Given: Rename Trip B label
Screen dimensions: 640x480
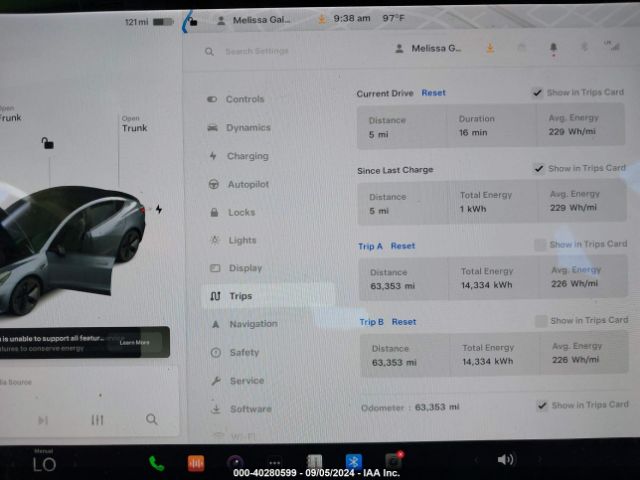Looking at the screenshot, I should (x=371, y=322).
